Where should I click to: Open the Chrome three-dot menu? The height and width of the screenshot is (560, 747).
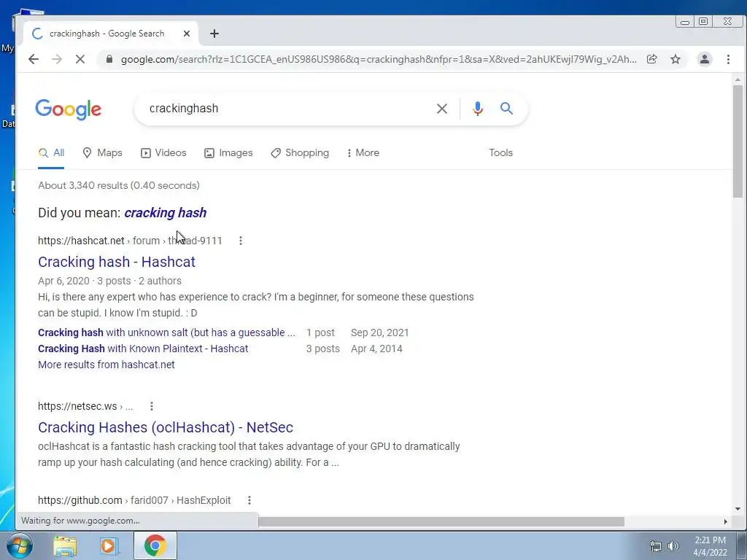728,59
